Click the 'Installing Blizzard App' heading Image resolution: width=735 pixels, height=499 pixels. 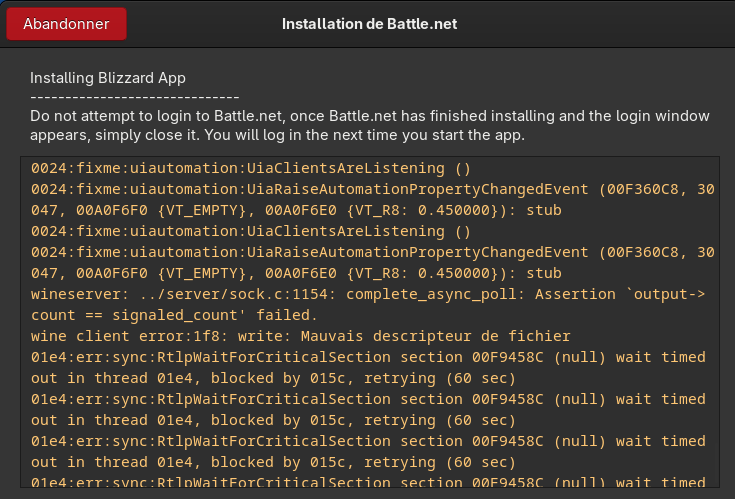(108, 78)
